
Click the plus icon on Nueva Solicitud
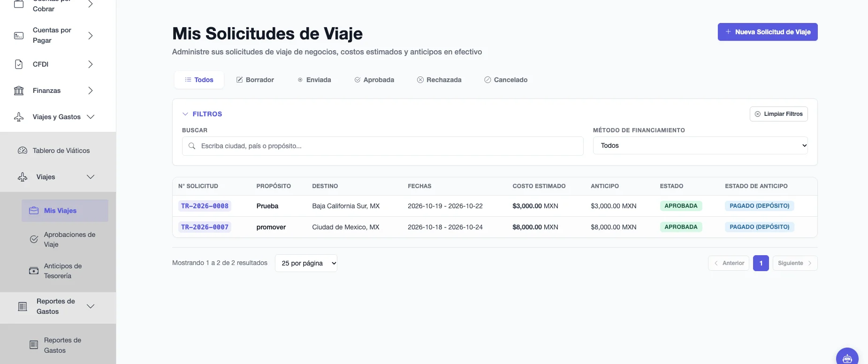[728, 32]
